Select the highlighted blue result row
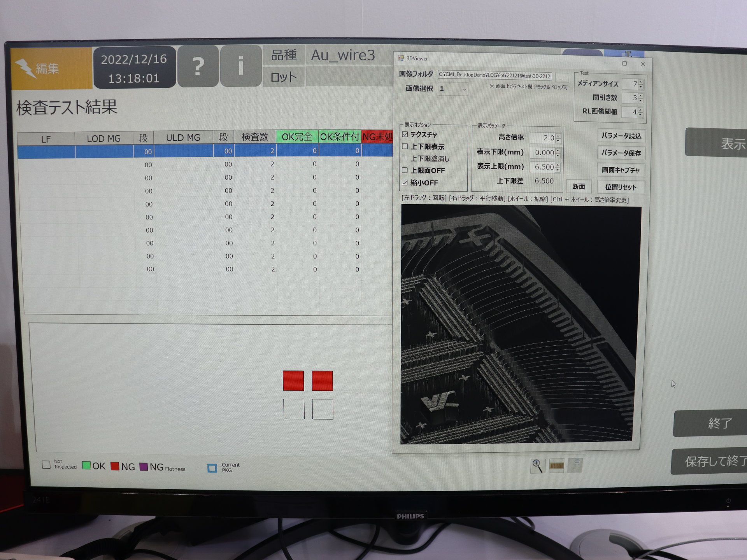Image resolution: width=747 pixels, height=560 pixels. (x=205, y=151)
